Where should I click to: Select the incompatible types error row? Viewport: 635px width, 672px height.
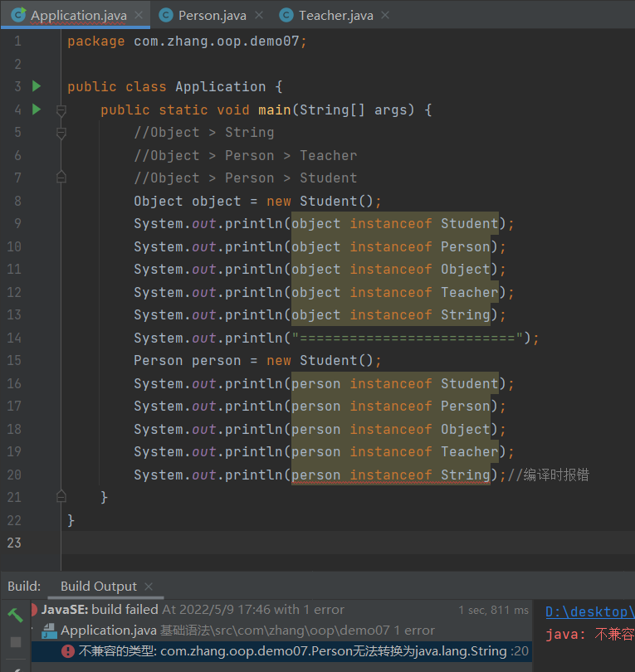click(x=281, y=651)
